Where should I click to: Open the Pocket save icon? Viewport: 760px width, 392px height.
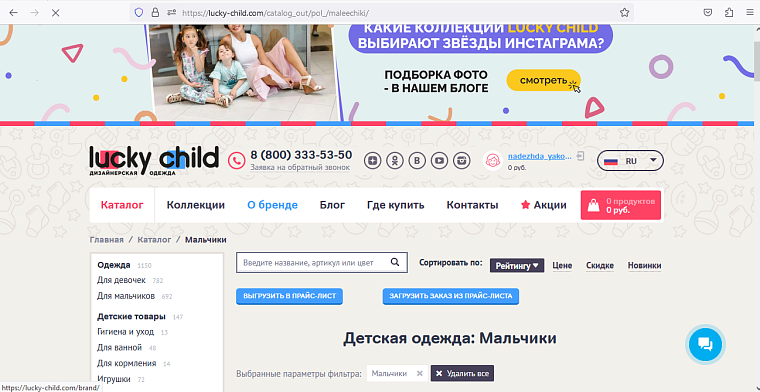coord(708,13)
